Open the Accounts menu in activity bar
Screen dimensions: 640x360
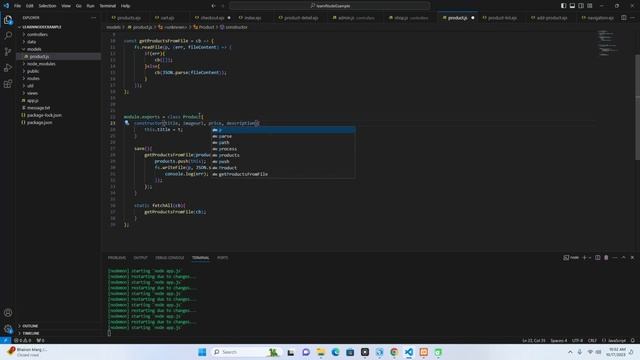(x=8, y=313)
